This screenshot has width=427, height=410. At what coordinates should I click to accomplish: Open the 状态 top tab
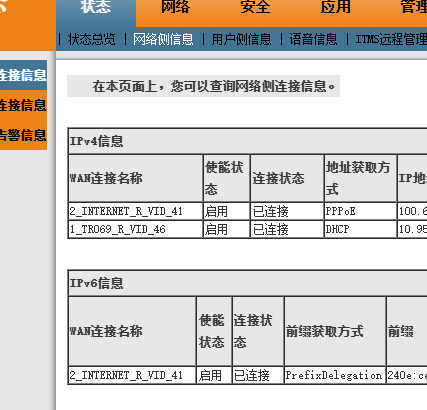tap(96, 7)
